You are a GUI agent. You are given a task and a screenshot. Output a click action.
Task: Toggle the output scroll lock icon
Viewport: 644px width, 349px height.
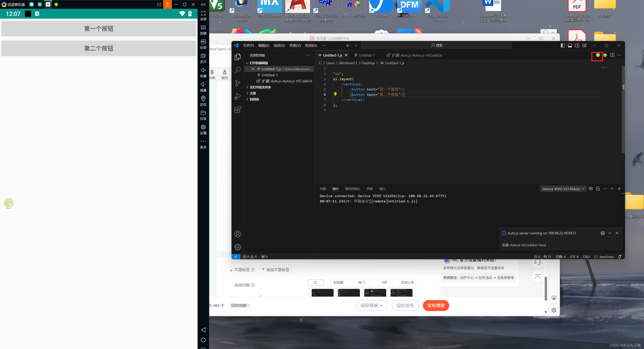pos(598,189)
